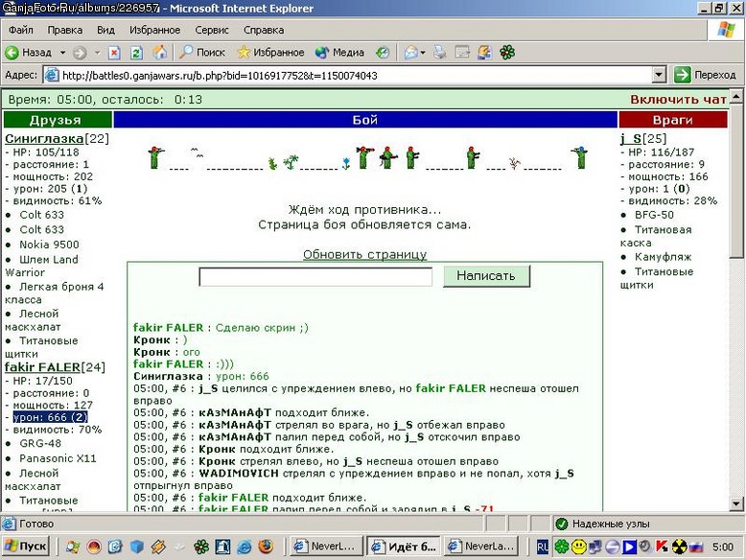The height and width of the screenshot is (560, 746).
Task: Open the Справка menu
Action: tap(264, 30)
